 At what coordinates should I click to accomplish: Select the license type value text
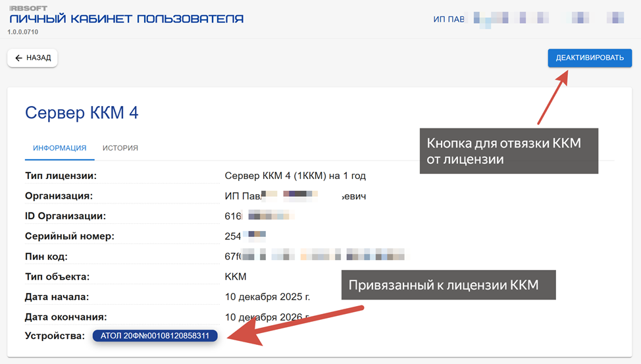pos(295,176)
